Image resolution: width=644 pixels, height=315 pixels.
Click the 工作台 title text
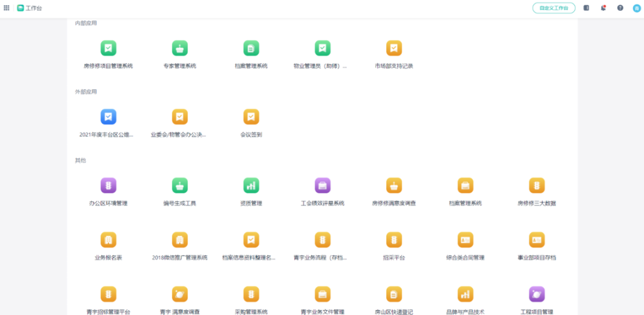point(33,8)
